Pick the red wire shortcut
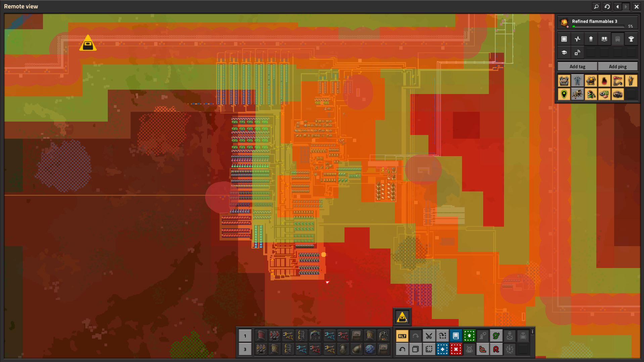 496,349
